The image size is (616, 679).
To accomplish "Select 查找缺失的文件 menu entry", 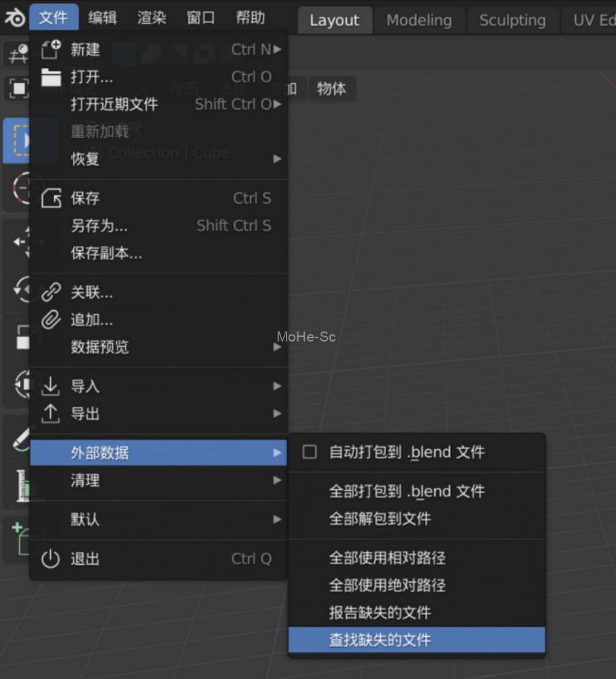I will 416,640.
